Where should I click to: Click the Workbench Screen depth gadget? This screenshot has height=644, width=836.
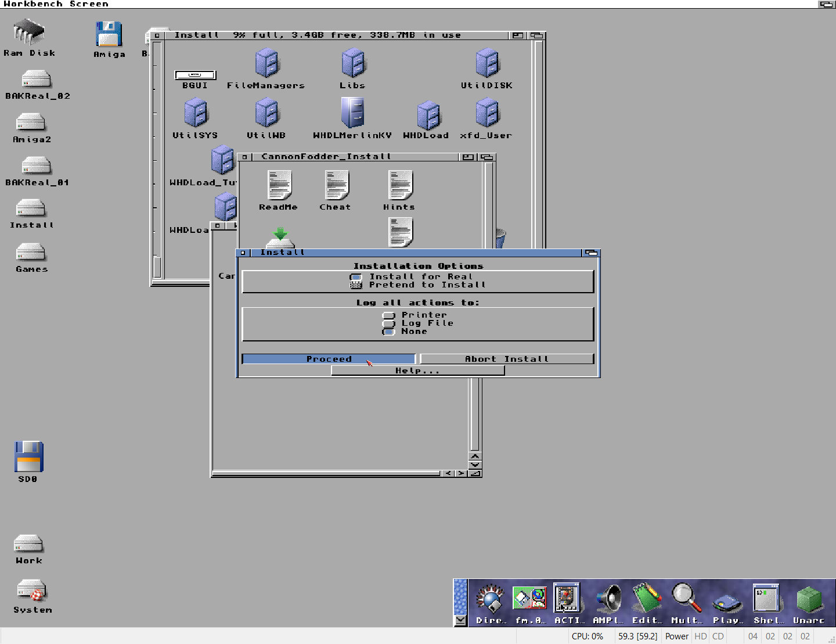827,4
